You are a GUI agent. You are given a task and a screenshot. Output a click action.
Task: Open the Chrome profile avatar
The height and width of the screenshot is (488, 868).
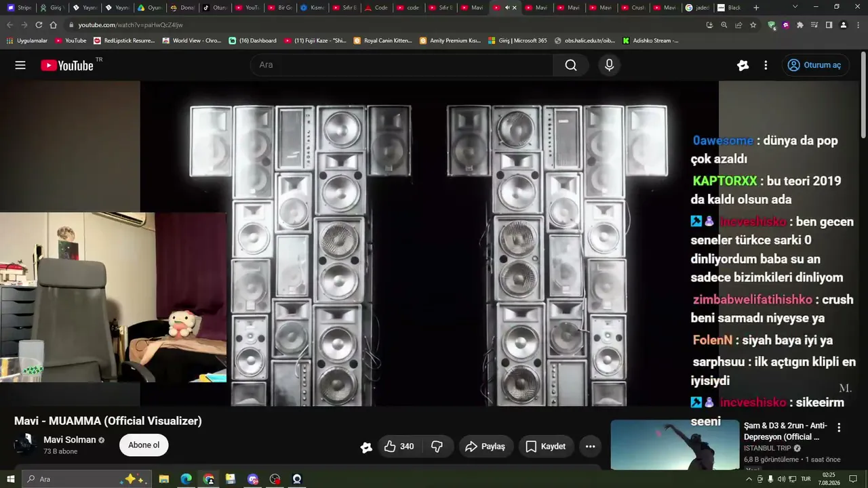pos(843,25)
